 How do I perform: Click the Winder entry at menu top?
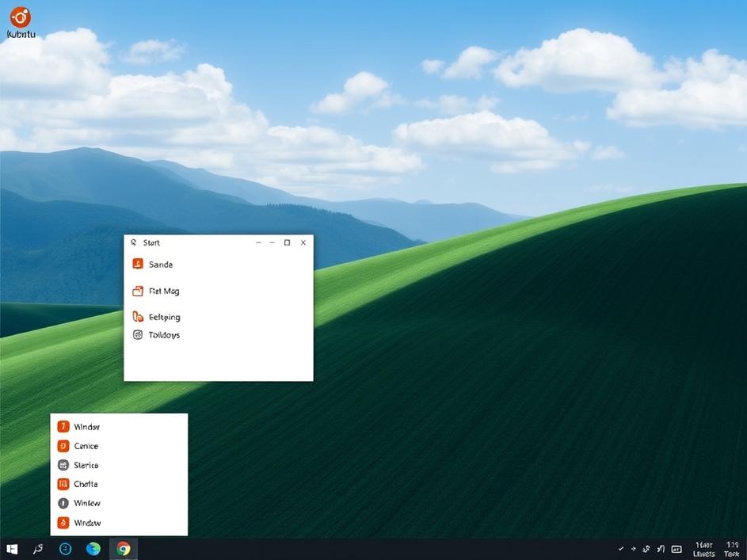[86, 427]
